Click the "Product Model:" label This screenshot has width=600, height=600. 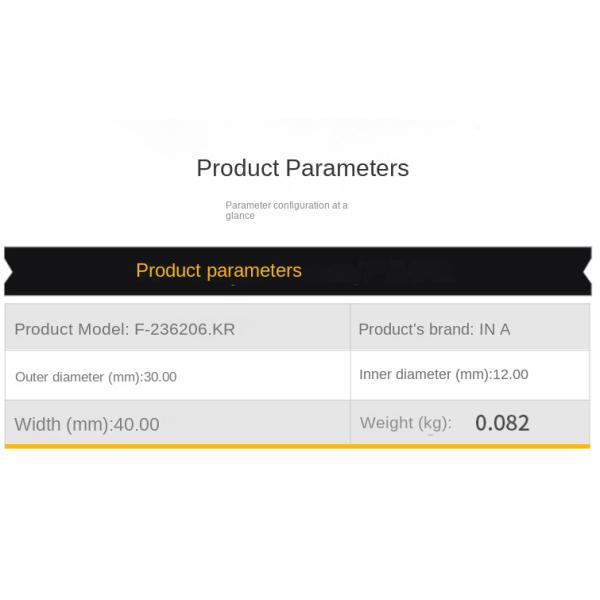(71, 329)
